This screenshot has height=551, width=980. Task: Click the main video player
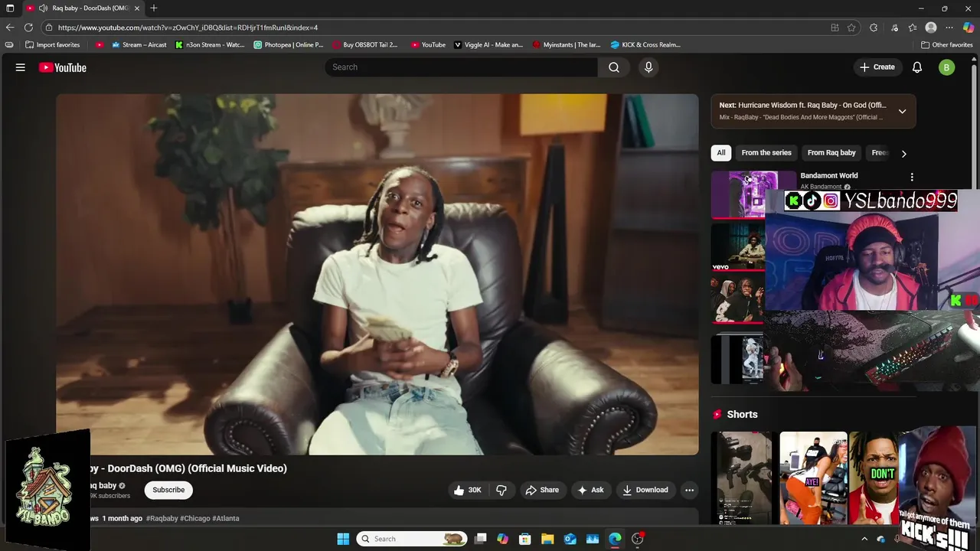pyautogui.click(x=377, y=274)
